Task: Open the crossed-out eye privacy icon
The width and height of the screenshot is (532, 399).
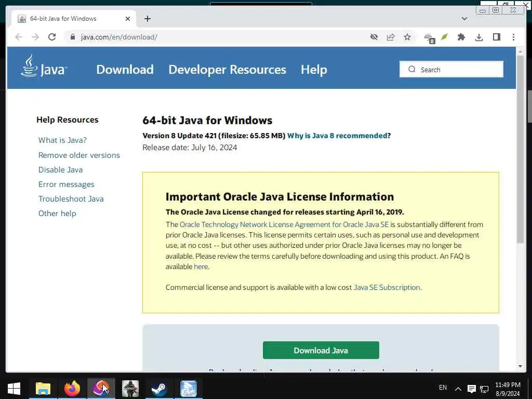Action: point(374,37)
